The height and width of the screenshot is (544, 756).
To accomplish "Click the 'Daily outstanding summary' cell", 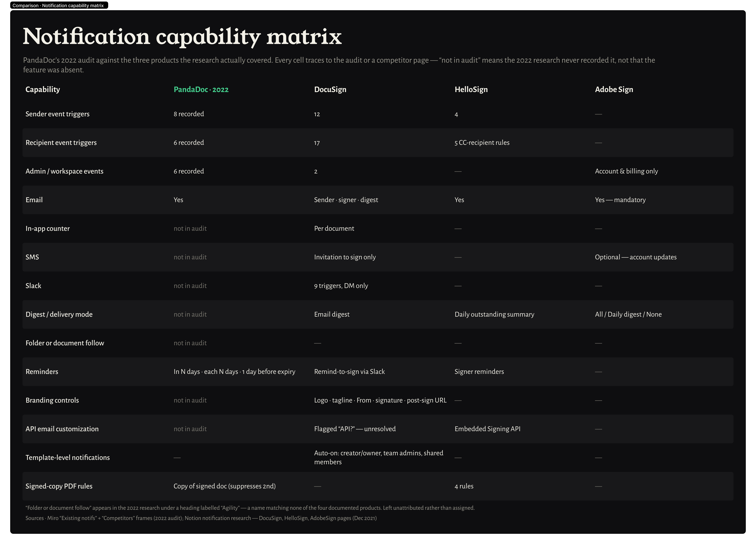I will [x=494, y=315].
